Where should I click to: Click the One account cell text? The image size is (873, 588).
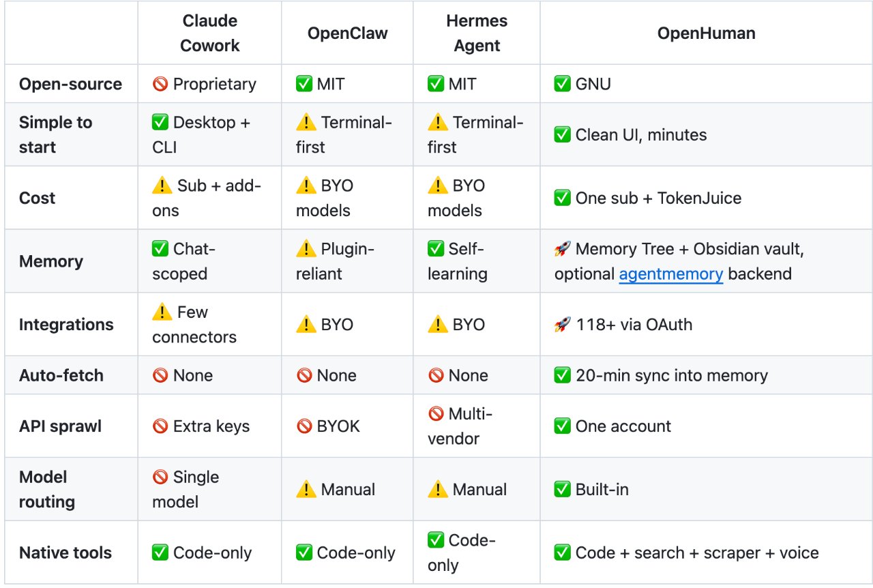[x=623, y=426]
